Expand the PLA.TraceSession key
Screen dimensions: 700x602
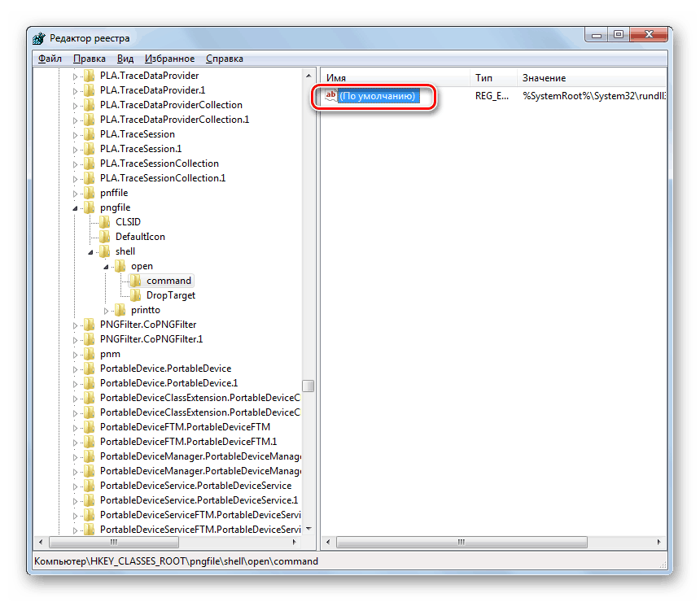(75, 133)
